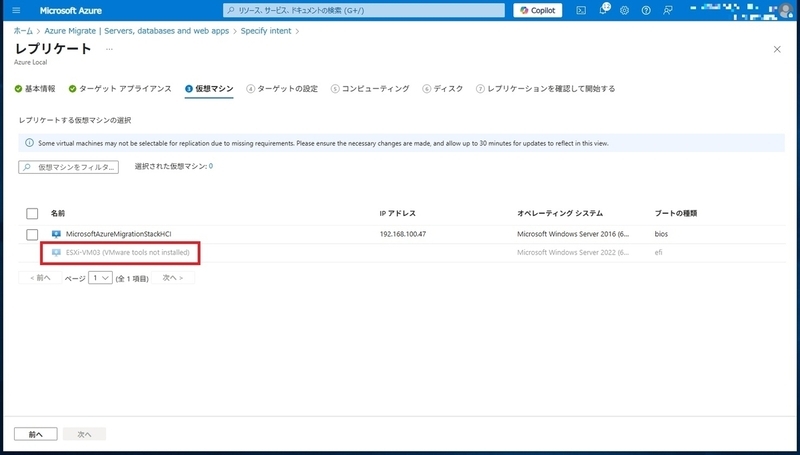Check the MicrosoftAzureMigrationStackHCI row checkbox

32,234
